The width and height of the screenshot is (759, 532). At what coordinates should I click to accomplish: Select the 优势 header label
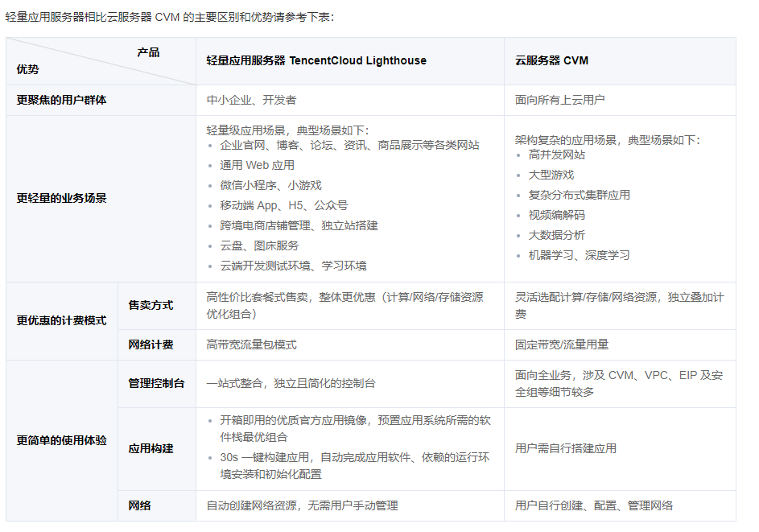(27, 69)
